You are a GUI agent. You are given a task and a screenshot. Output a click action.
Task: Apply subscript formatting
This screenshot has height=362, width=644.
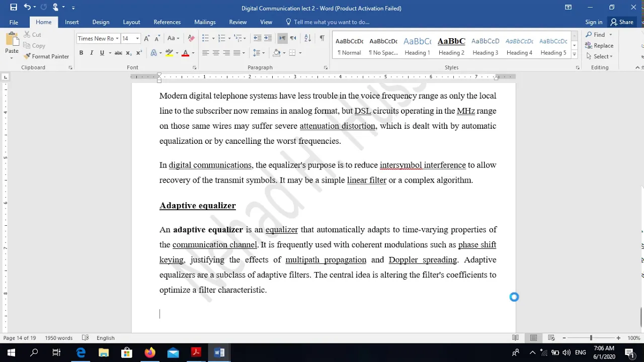(129, 53)
